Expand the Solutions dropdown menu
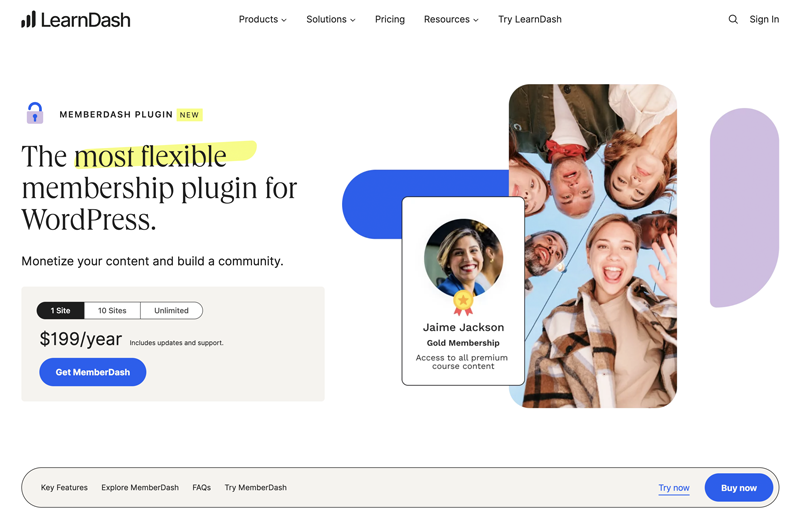Screen dimensions: 798x516 [331, 19]
